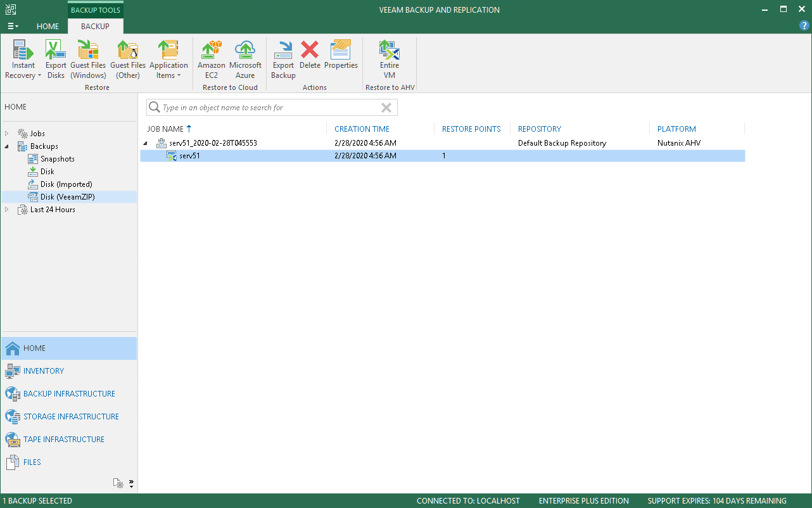Click the Nutanix AHV platform cell

pyautogui.click(x=679, y=143)
